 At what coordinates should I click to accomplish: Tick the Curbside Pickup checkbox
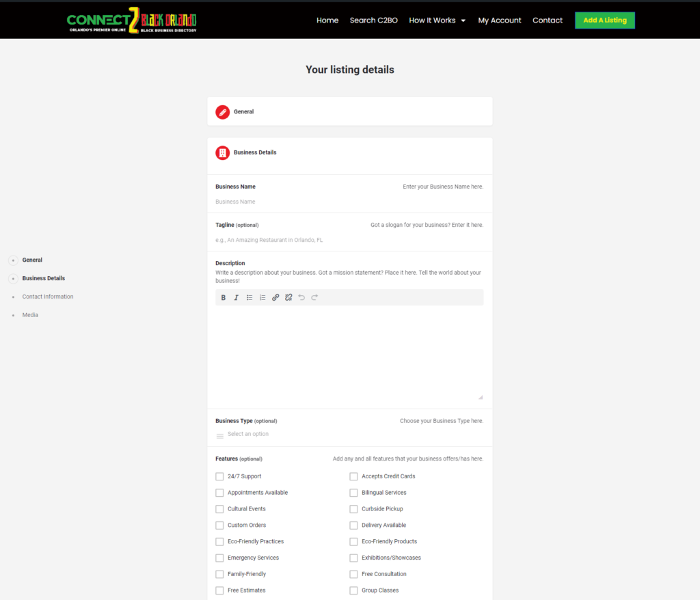(353, 509)
